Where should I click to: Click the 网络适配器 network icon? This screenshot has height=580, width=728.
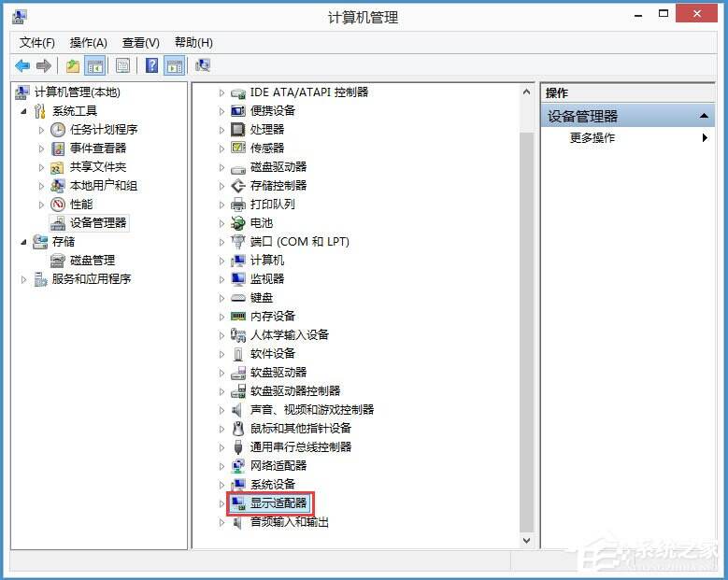238,465
